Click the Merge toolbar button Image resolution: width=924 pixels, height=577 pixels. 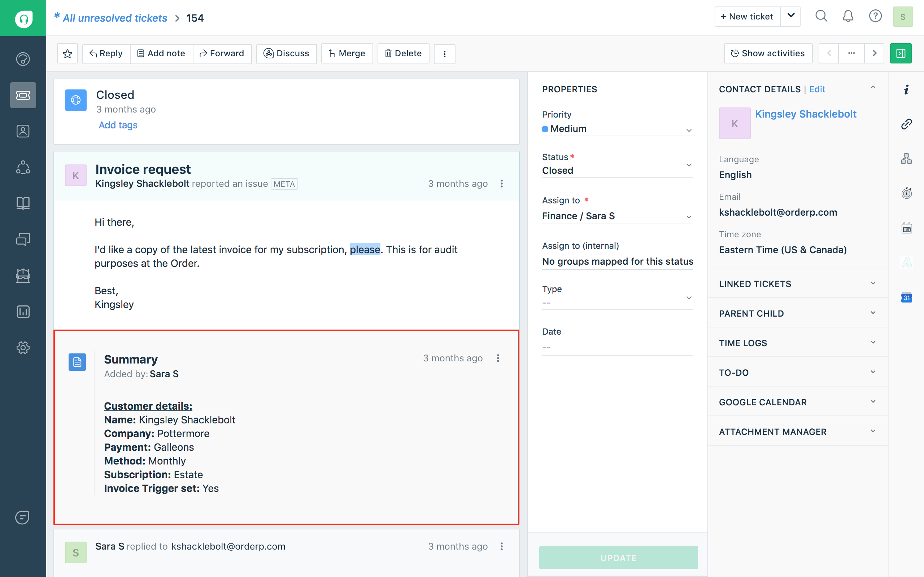pos(347,53)
